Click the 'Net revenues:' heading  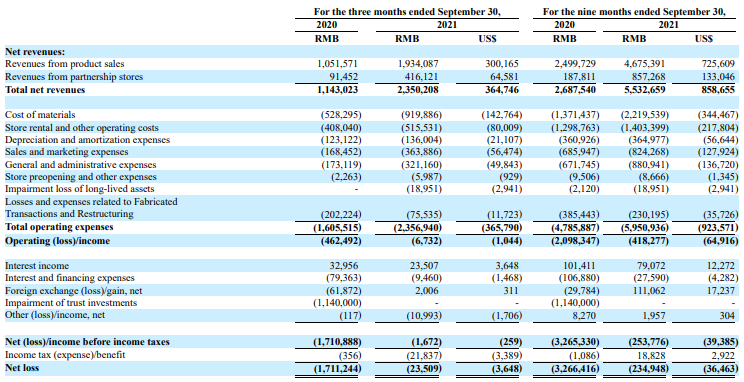click(x=35, y=52)
